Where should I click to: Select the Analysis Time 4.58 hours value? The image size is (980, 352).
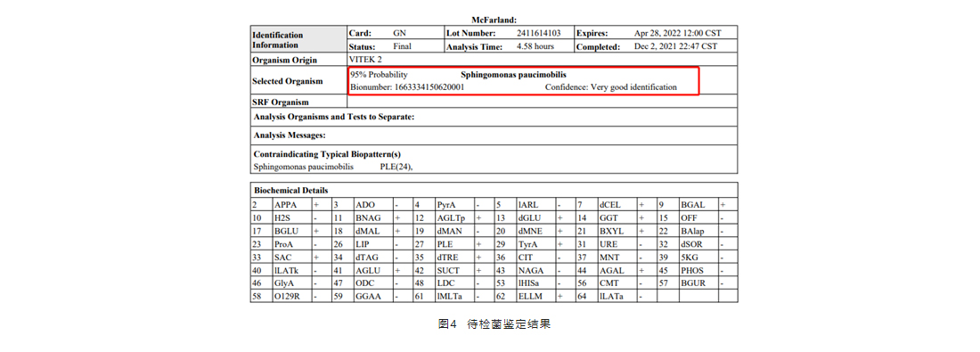point(535,46)
